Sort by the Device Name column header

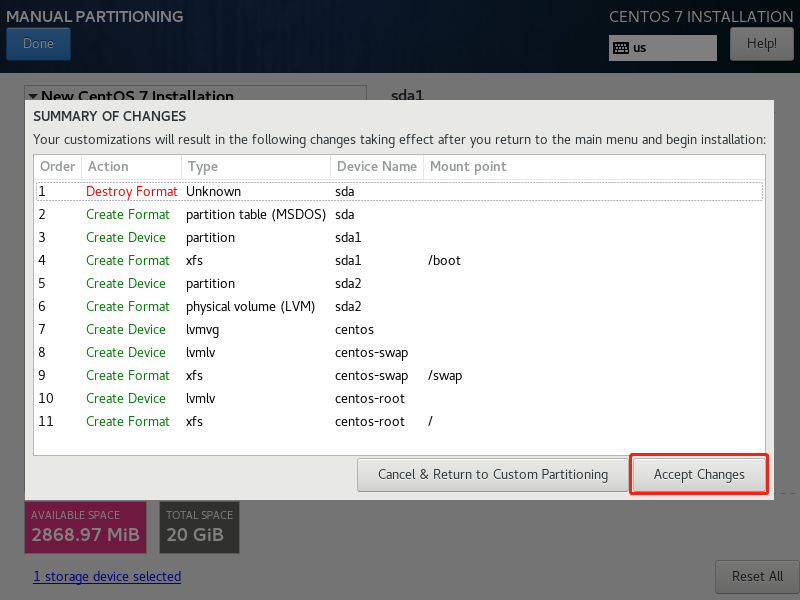pyautogui.click(x=377, y=167)
